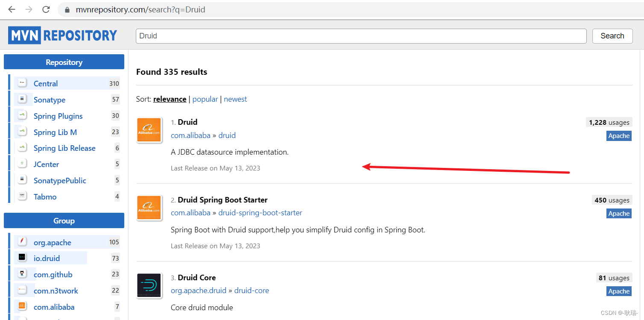Screen dimensions: 644x320
Task: Open druid artifact link
Action: point(227,135)
